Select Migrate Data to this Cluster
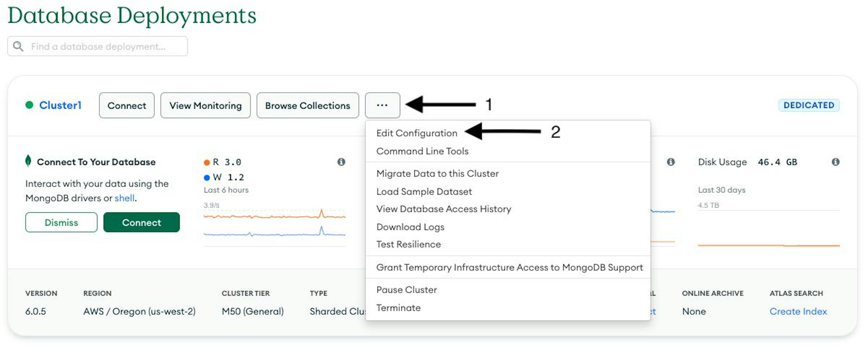 437,174
